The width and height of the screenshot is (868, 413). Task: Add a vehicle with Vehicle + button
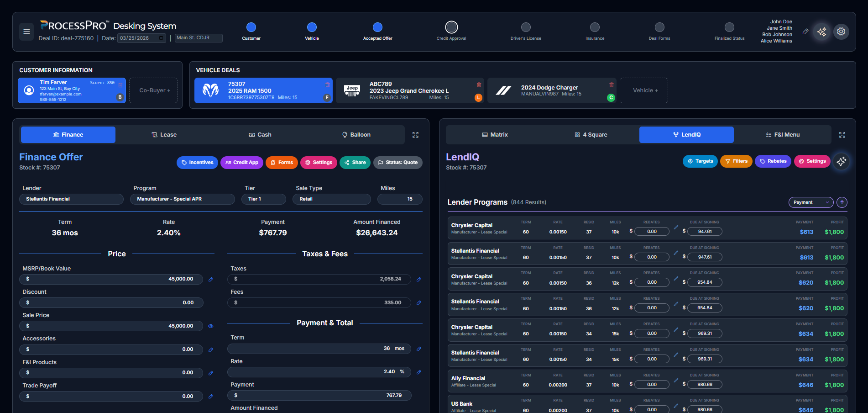(x=644, y=90)
